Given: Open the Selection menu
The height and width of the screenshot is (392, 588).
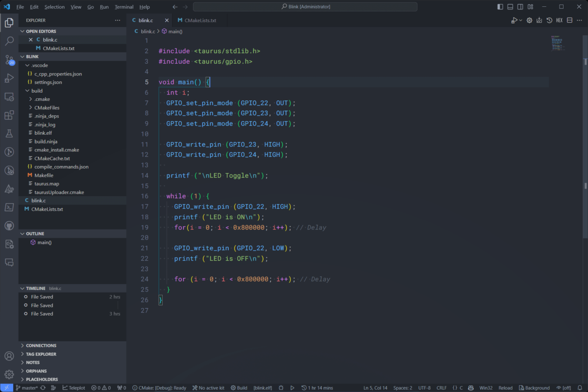Looking at the screenshot, I should tap(54, 7).
